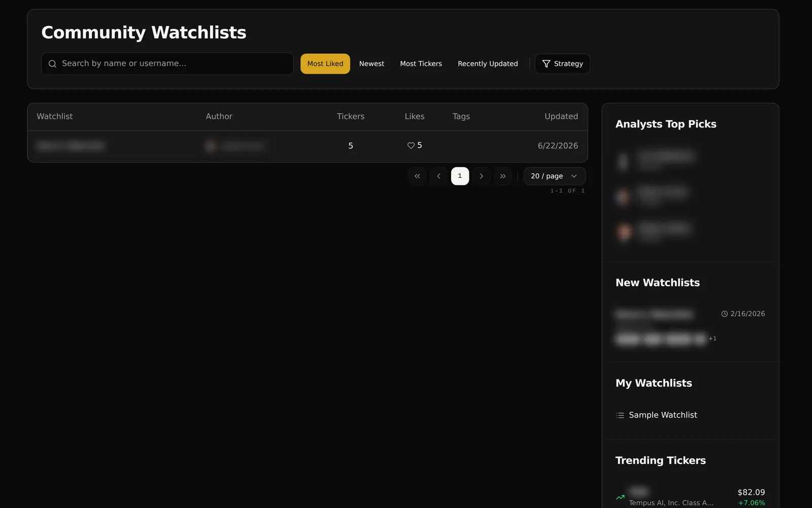Go to the previous page
Image resolution: width=812 pixels, height=508 pixels.
point(438,176)
